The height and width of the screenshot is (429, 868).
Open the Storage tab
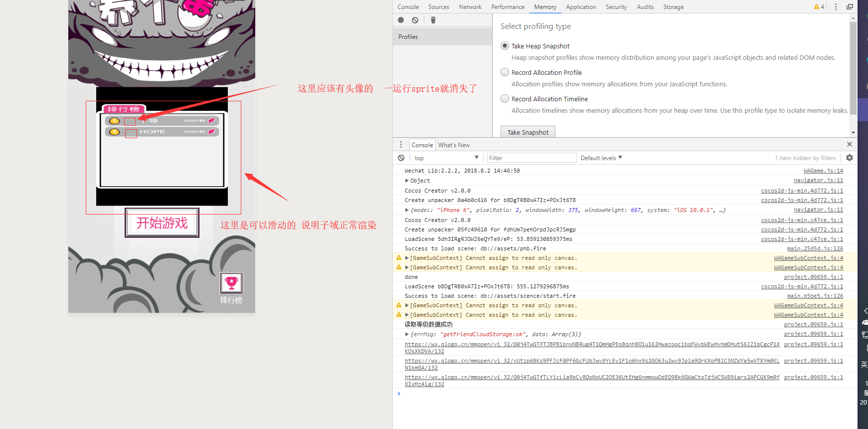coord(673,7)
